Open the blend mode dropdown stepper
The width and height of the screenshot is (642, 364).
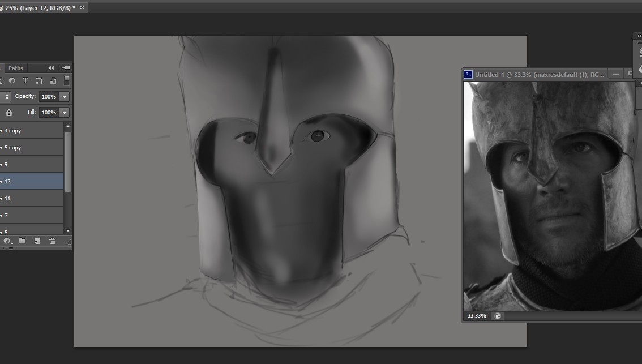point(7,97)
